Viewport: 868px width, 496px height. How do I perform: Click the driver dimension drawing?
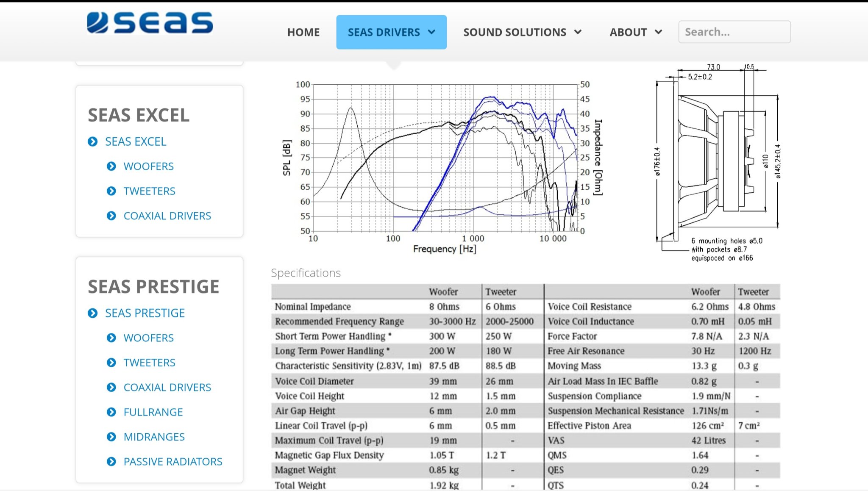[x=719, y=163]
